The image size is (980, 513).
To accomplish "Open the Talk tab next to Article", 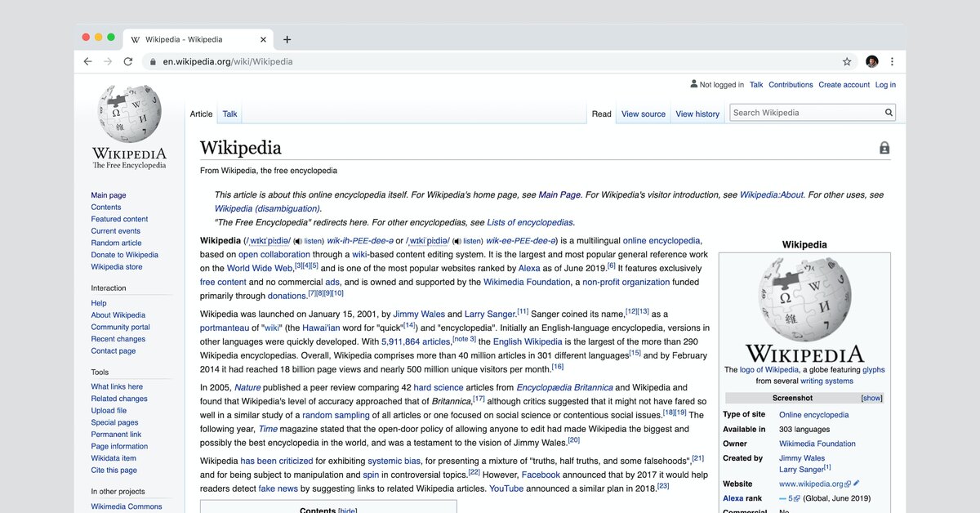I will 230,114.
